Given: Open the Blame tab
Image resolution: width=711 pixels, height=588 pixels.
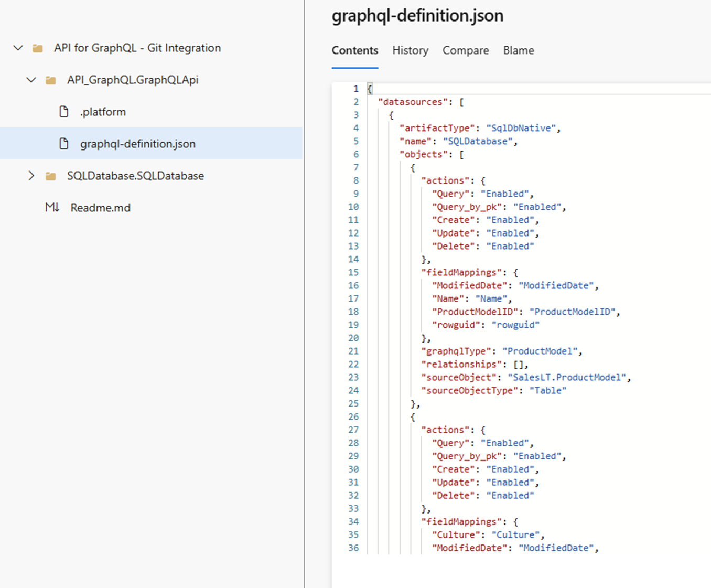Looking at the screenshot, I should [x=518, y=50].
